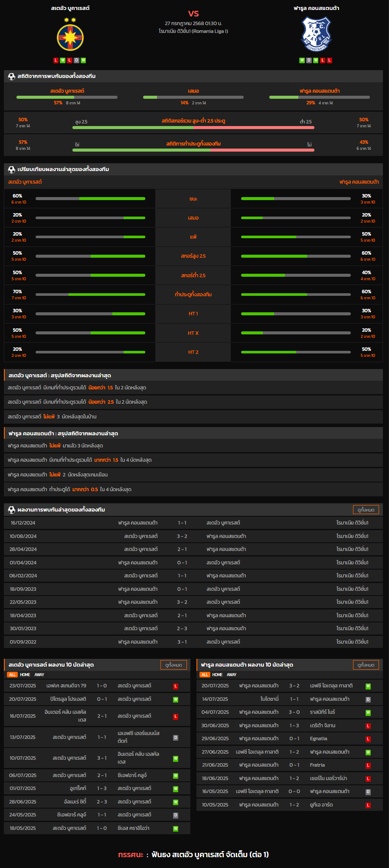Click the head-to-head match dated 16/12/2024
Viewport: 389px width, 868px height.
[193, 523]
